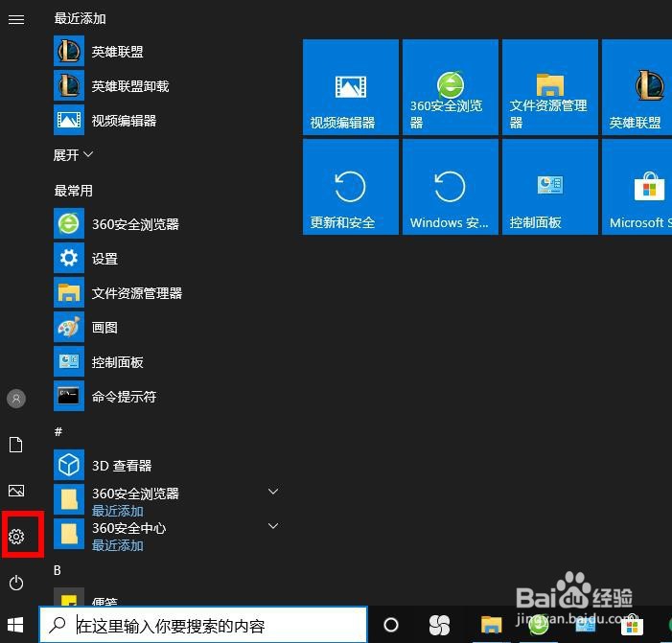Image resolution: width=672 pixels, height=643 pixels.
Task: Open the hamburger menu in the Start sidebar
Action: pos(16,19)
